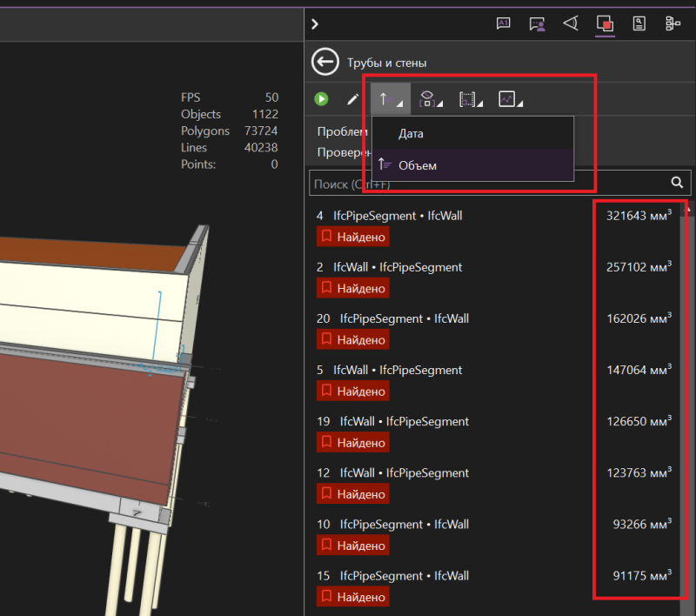Open the sort order dropdown button
696x616 pixels.
pos(388,99)
